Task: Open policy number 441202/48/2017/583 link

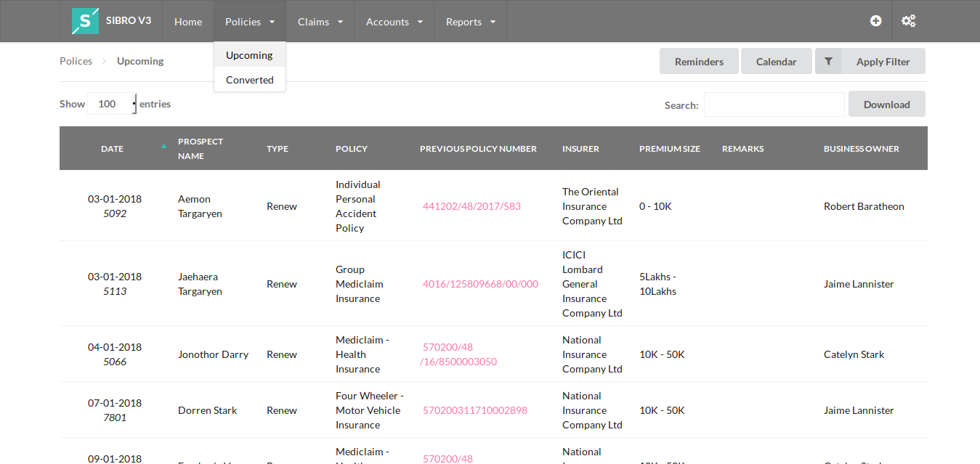Action: (471, 206)
